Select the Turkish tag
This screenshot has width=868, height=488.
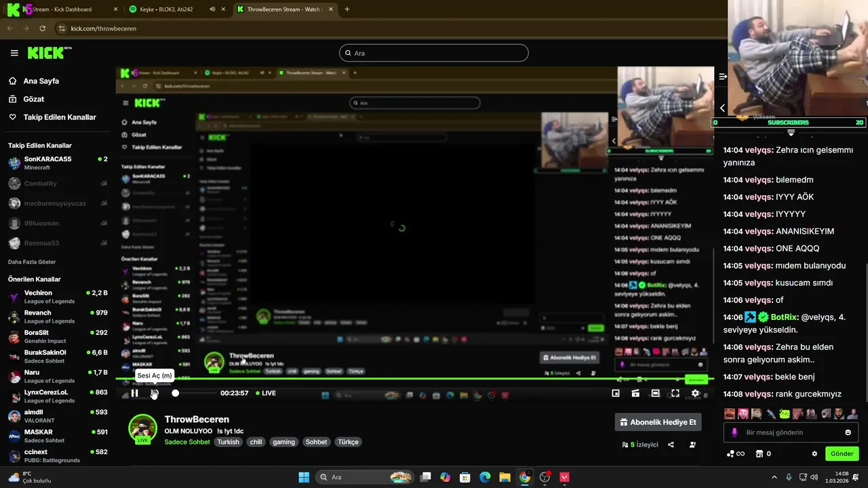pyautogui.click(x=229, y=442)
